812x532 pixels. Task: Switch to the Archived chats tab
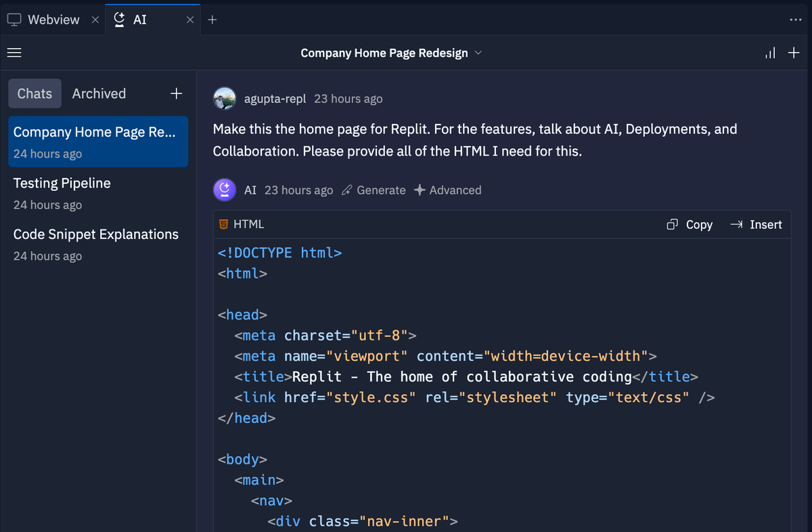[x=99, y=93]
